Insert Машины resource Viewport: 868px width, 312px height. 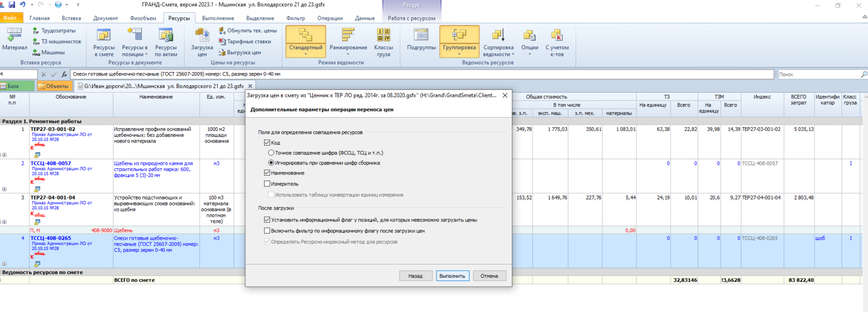[49, 52]
